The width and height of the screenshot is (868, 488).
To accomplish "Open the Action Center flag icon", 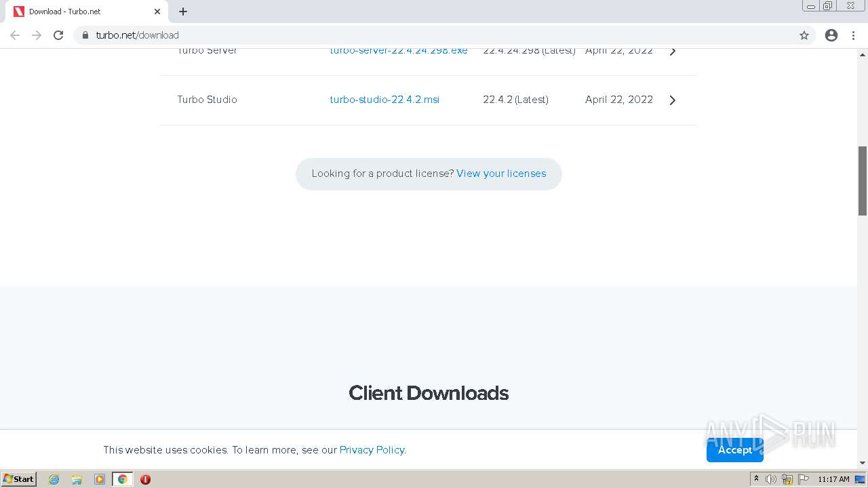I will pyautogui.click(x=804, y=479).
